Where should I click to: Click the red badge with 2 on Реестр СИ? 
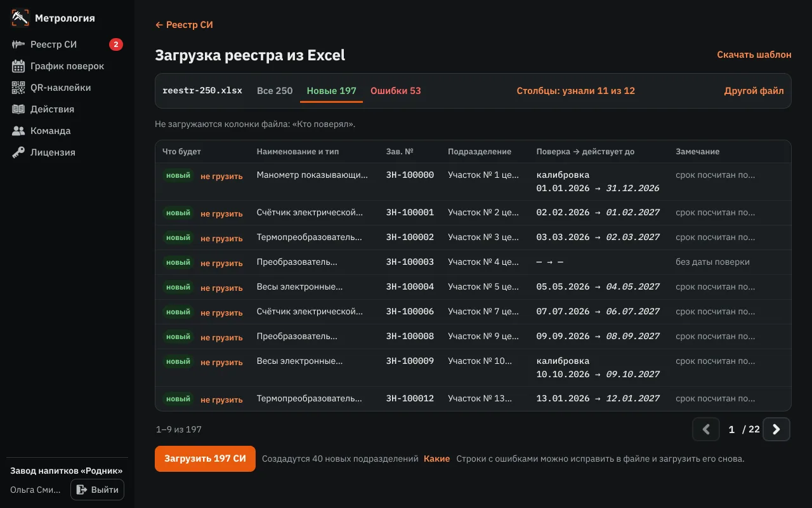point(115,44)
